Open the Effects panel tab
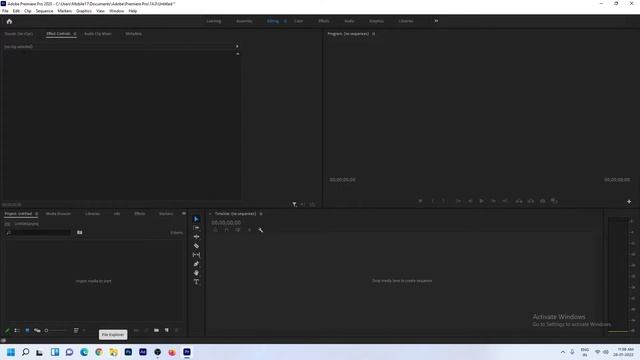Screen dimensions: 640x360 coord(140,214)
